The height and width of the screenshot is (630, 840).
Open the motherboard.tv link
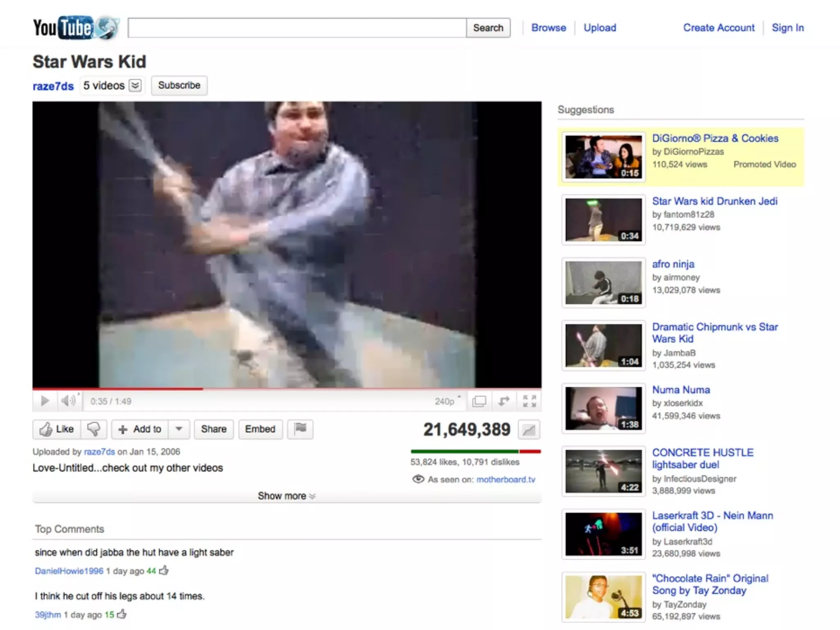(x=506, y=479)
